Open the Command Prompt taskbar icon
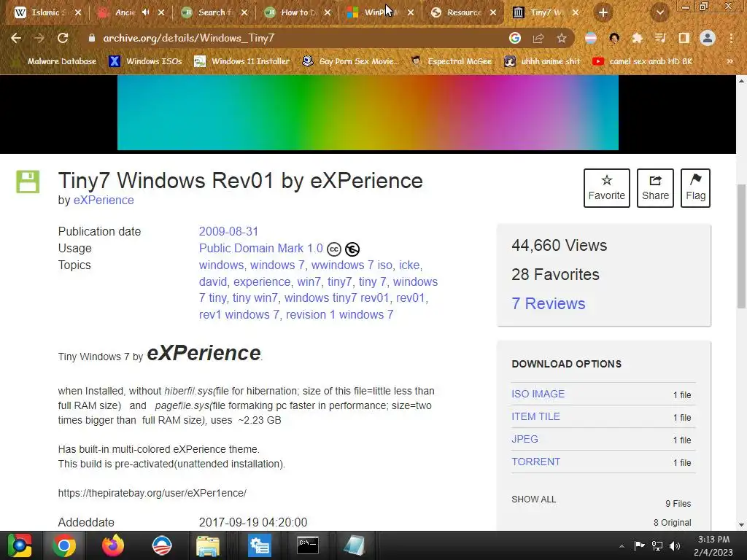The height and width of the screenshot is (560, 747). click(308, 545)
